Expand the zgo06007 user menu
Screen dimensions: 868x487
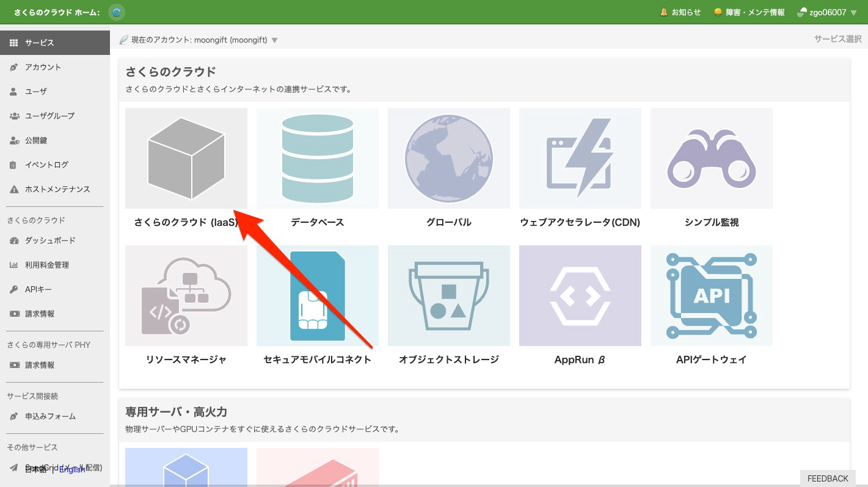(827, 12)
